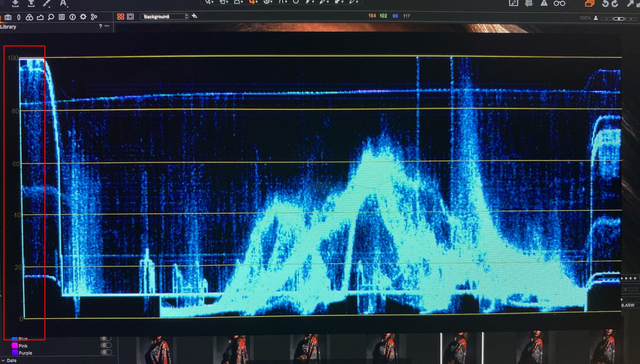The height and width of the screenshot is (364, 640).
Task: Open the Library panel options menu
Action: [x=107, y=27]
